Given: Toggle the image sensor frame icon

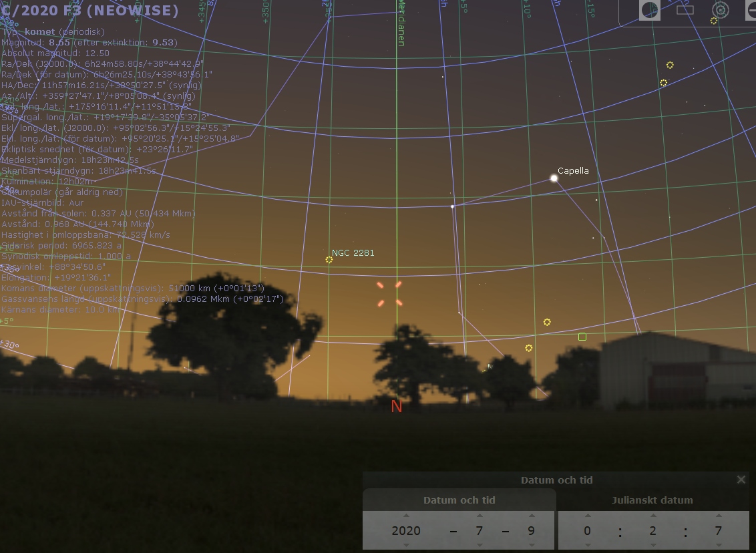Looking at the screenshot, I should click(x=685, y=10).
